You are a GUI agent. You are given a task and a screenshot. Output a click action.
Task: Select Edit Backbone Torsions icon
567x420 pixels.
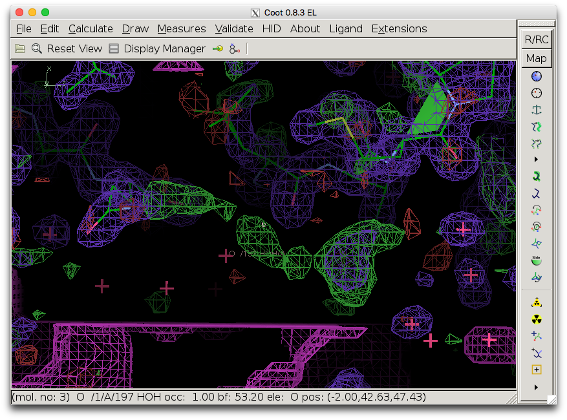point(536,277)
